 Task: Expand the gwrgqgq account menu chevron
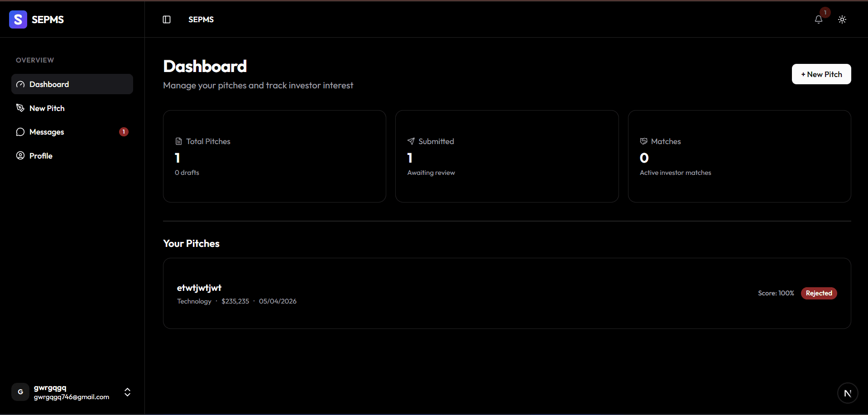tap(128, 392)
